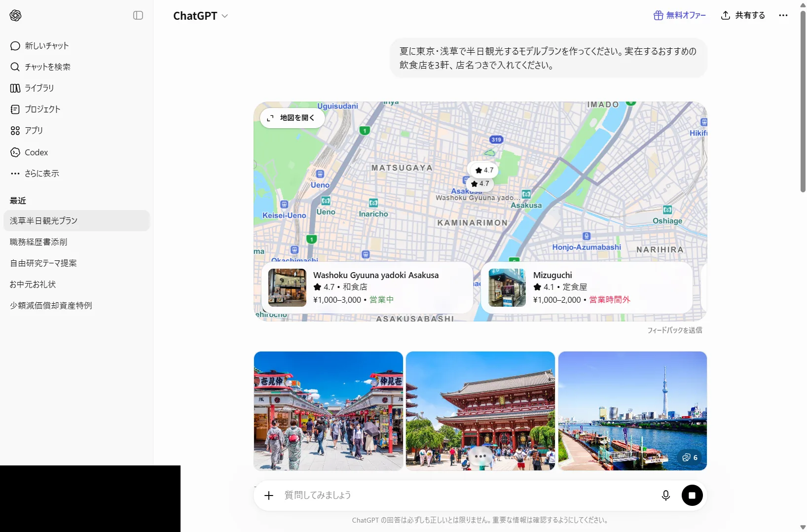Open the Nakamise street photo

click(329, 411)
